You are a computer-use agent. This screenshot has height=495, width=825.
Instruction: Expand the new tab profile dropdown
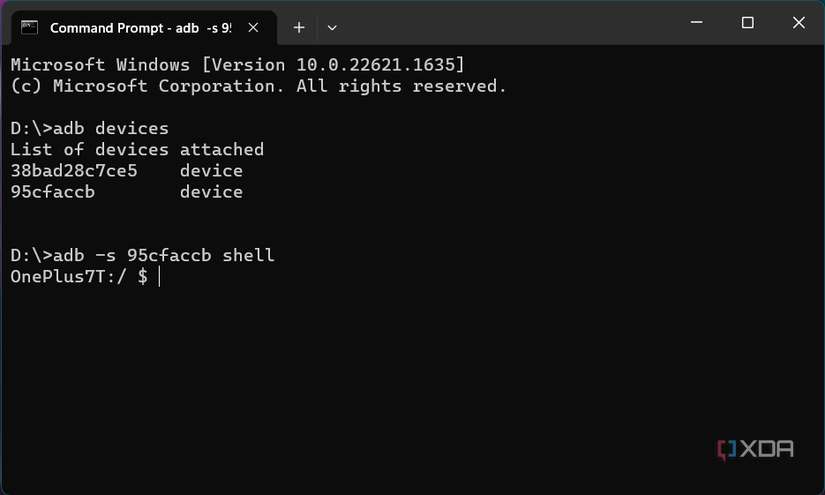[332, 27]
